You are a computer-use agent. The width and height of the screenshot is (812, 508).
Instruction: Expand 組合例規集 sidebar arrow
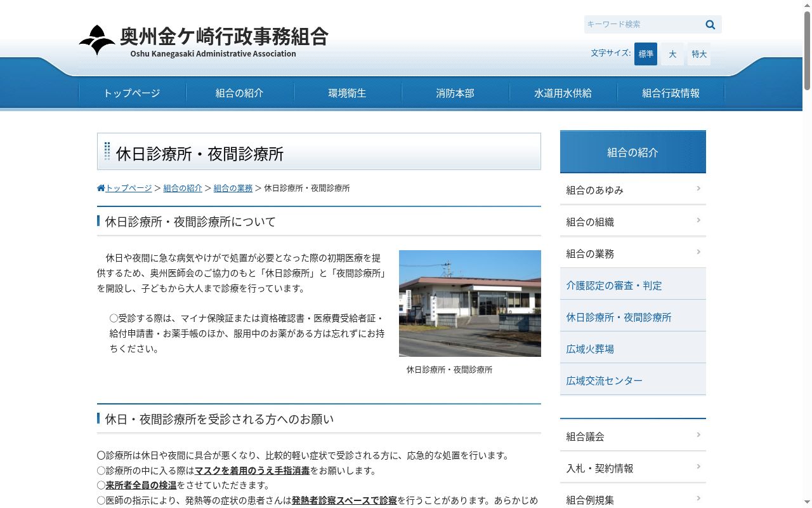698,498
